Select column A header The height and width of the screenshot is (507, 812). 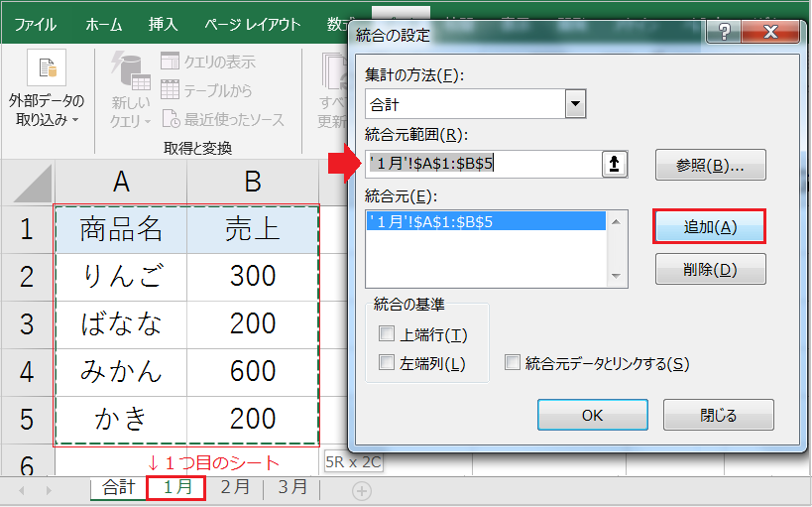(x=121, y=182)
